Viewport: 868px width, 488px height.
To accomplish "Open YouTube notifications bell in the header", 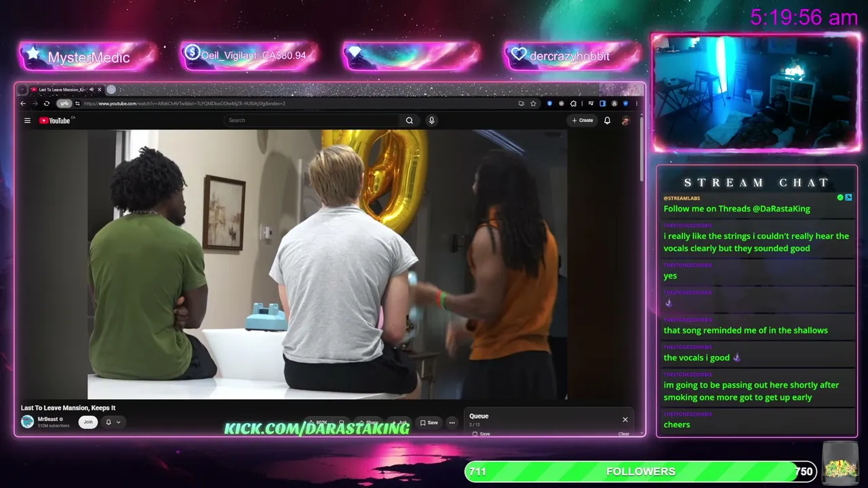I will pyautogui.click(x=607, y=121).
